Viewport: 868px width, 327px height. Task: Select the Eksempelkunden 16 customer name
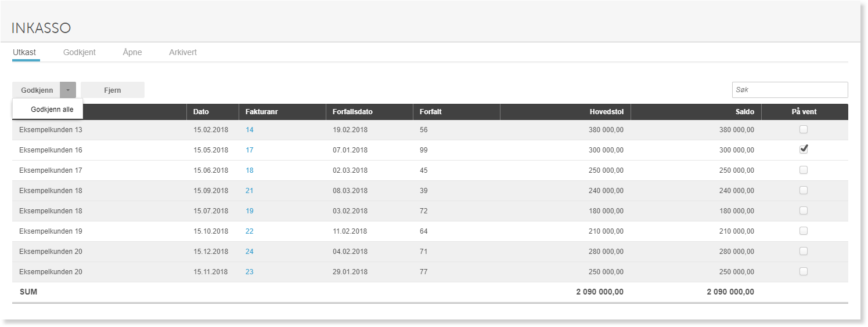tap(51, 150)
